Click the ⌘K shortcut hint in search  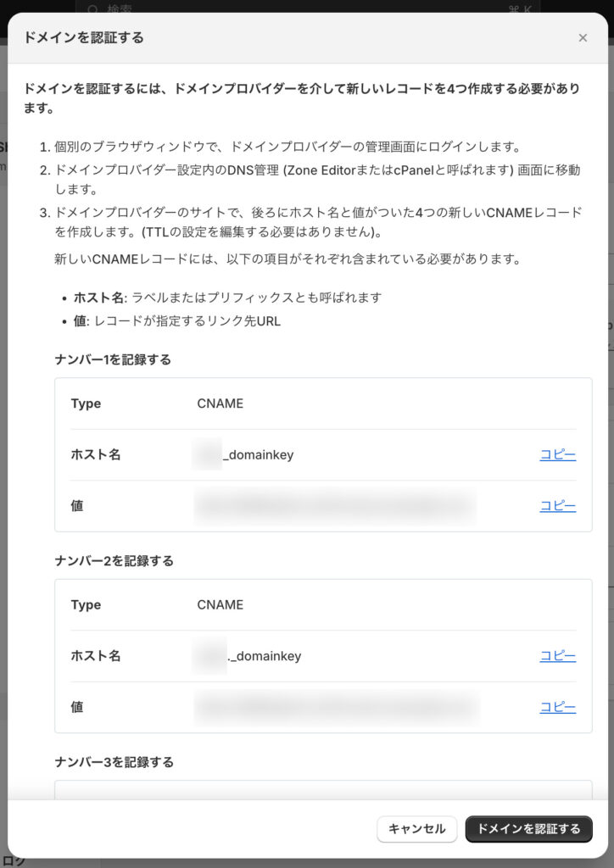[x=518, y=8]
